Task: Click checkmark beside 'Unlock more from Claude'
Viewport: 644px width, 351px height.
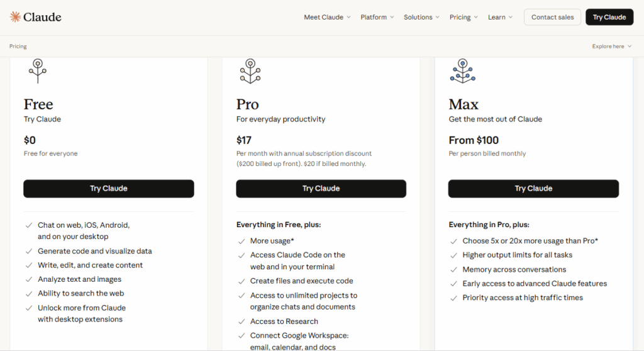Action: (x=29, y=308)
